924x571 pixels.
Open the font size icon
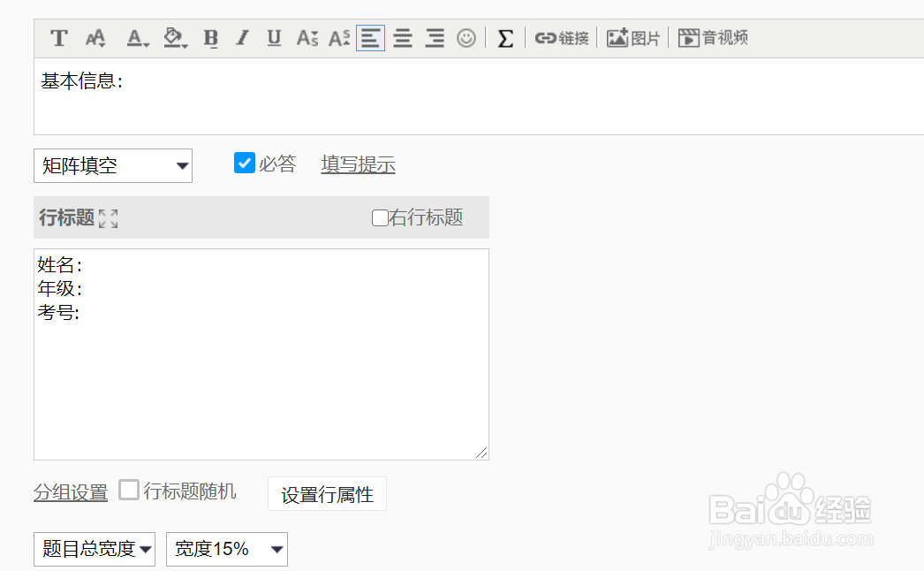point(95,38)
